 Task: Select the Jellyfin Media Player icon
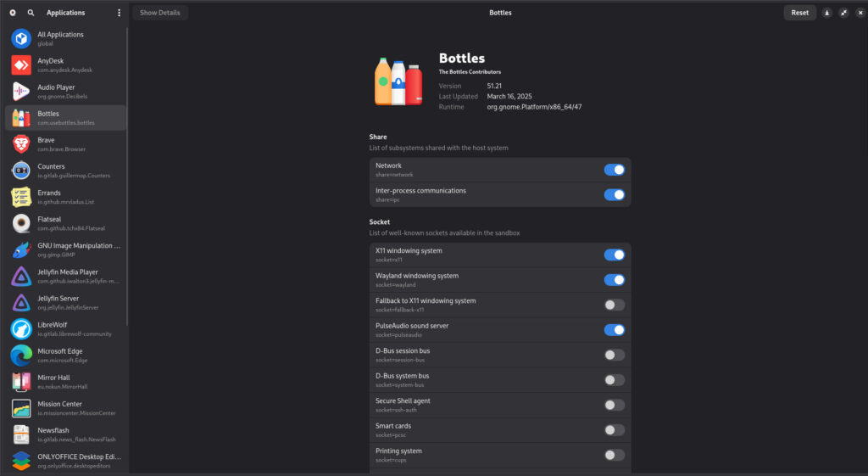[21, 276]
